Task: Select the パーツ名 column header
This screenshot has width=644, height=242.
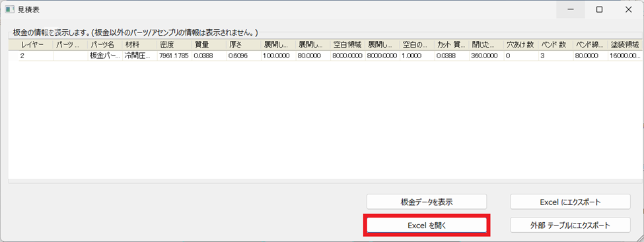Action: coord(106,45)
